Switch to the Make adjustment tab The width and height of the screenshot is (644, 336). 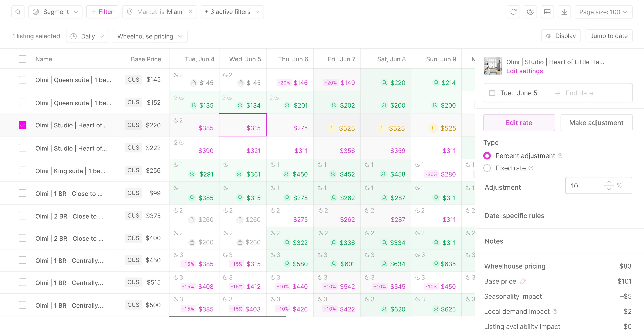[596, 123]
